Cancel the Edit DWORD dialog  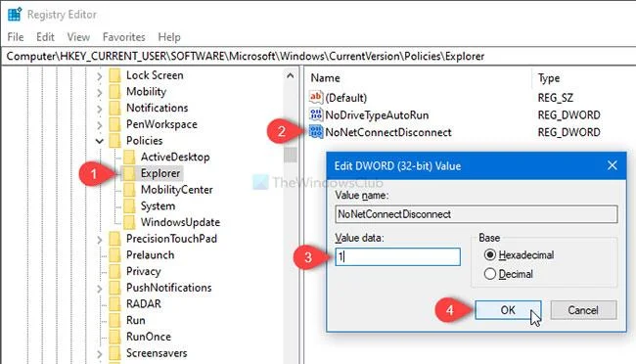(583, 310)
